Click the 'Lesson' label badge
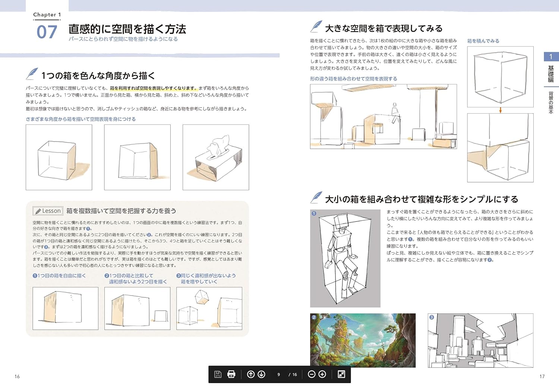559x392 pixels. pos(48,211)
